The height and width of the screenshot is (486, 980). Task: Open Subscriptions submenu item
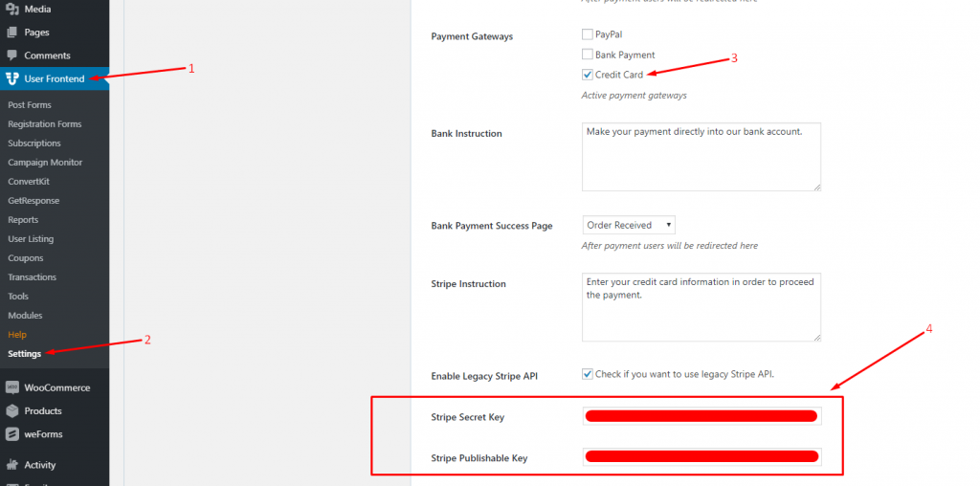pos(34,144)
